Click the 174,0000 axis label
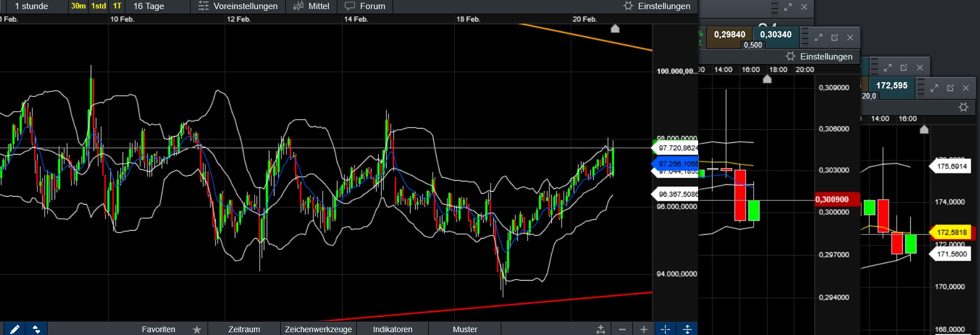Viewport: 980px width, 335px height. coord(949,202)
